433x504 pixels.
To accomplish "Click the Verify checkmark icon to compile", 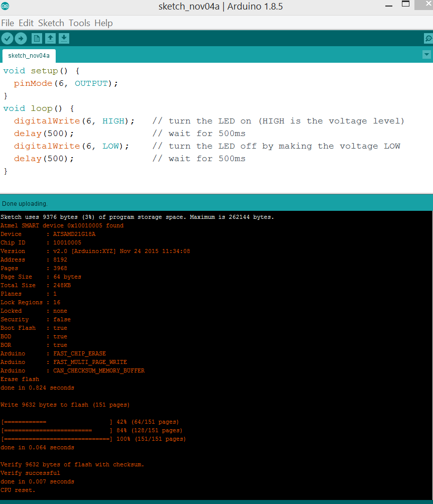I will coord(7,38).
